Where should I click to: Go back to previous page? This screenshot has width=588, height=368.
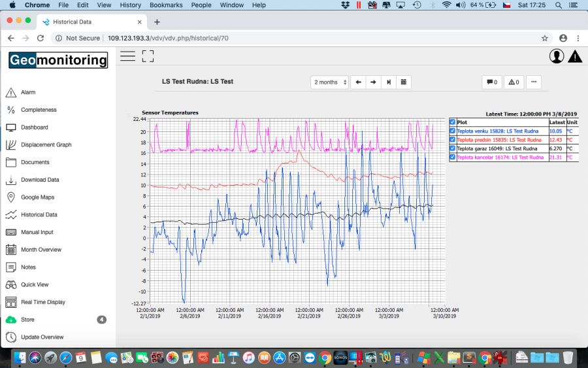[11, 39]
